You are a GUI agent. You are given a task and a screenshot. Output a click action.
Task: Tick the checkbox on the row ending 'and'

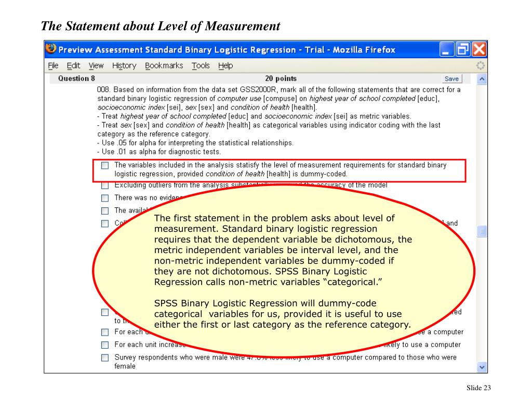coord(105,223)
